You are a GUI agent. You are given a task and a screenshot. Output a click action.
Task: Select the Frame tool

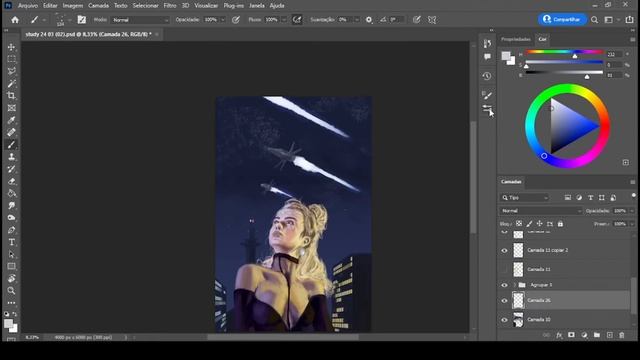pos(11,108)
